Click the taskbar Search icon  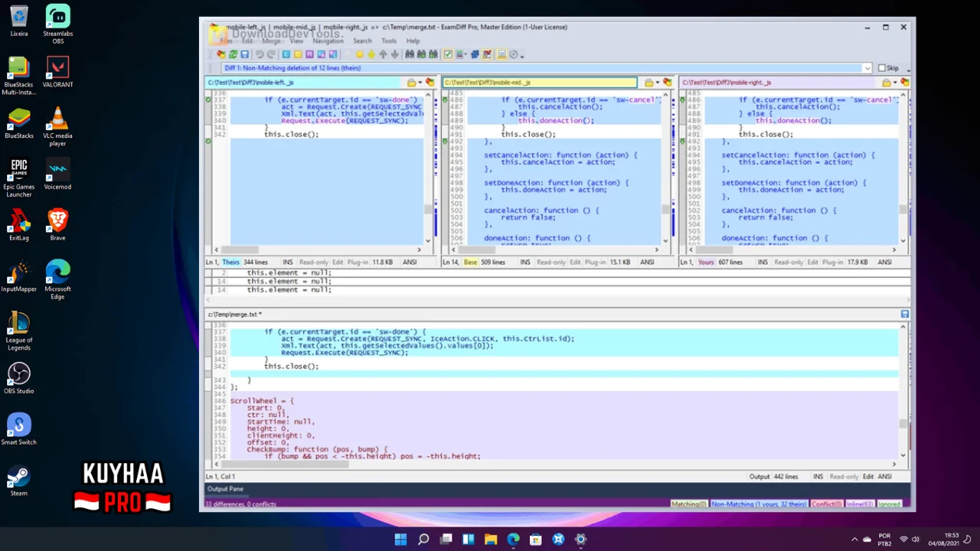click(x=423, y=540)
